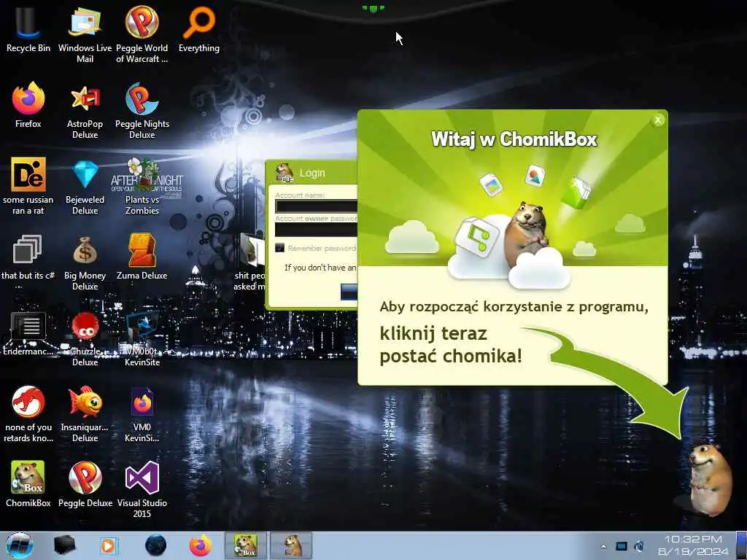
Task: Select ChomikBox desktop shortcut
Action: click(x=28, y=483)
